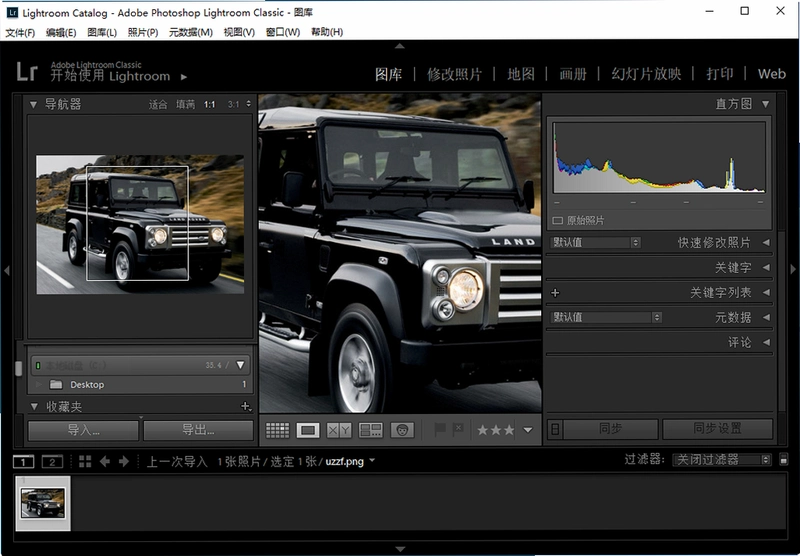Open the 视图(V) menu
The image size is (800, 556).
click(x=239, y=32)
